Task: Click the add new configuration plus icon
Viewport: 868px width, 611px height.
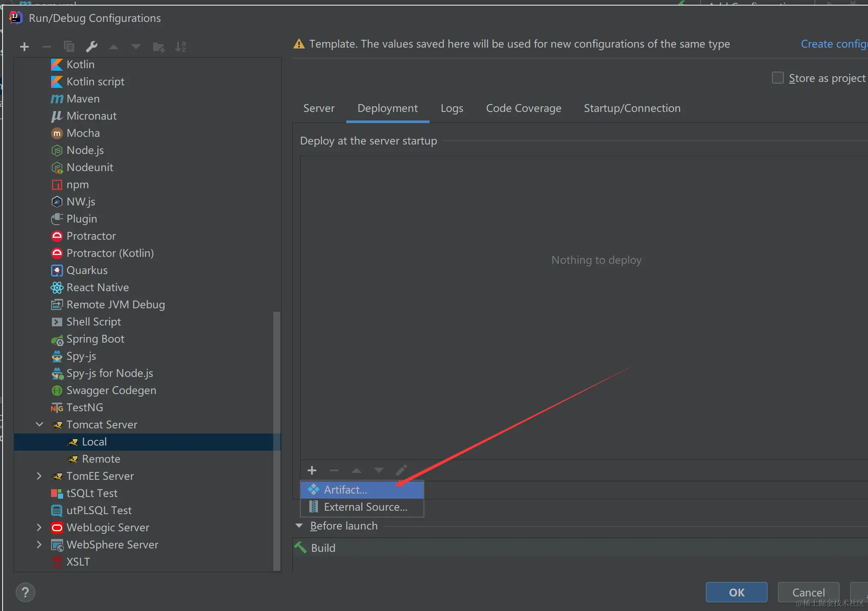Action: [24, 47]
